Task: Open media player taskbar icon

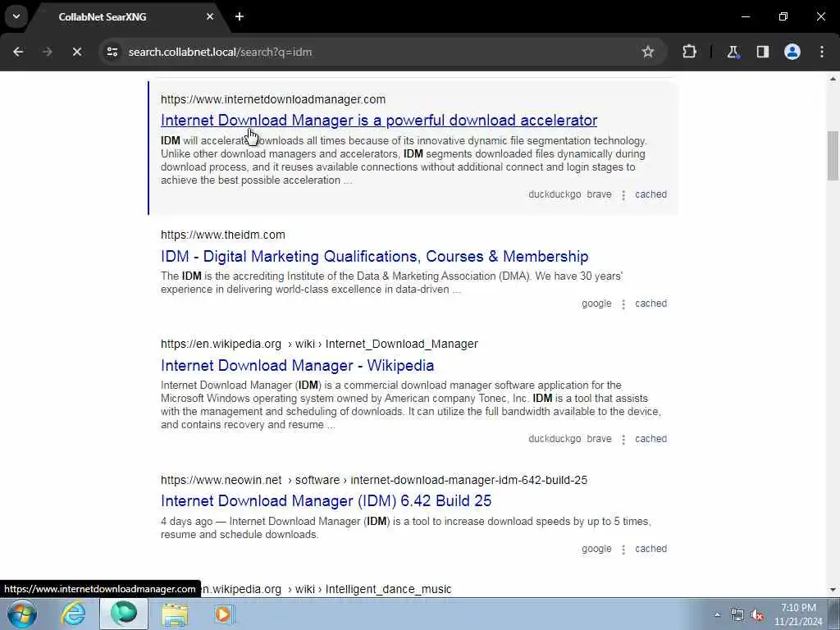Action: pos(224,614)
